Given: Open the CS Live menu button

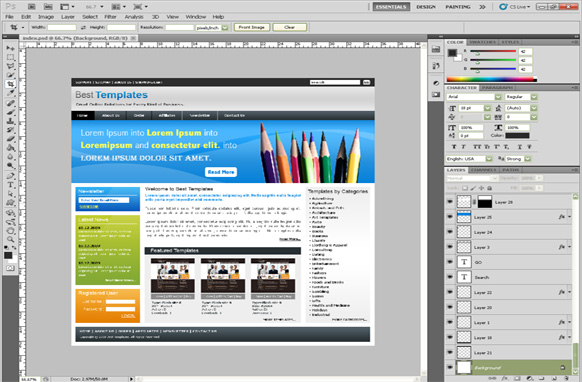Looking at the screenshot, I should (515, 7).
